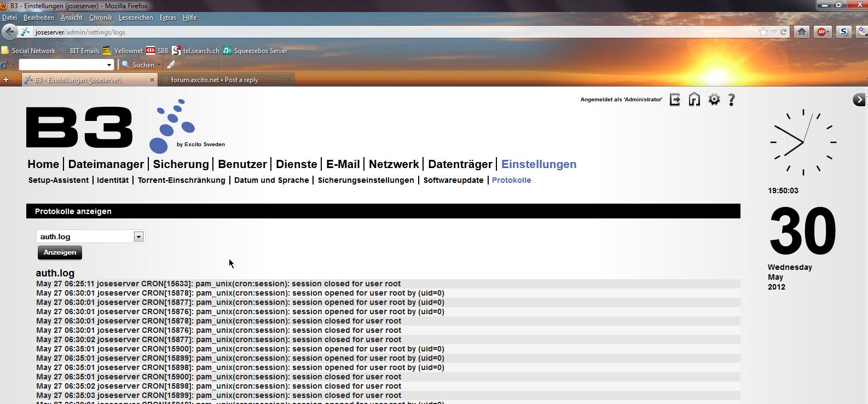Click the B3 home house icon

tap(694, 100)
